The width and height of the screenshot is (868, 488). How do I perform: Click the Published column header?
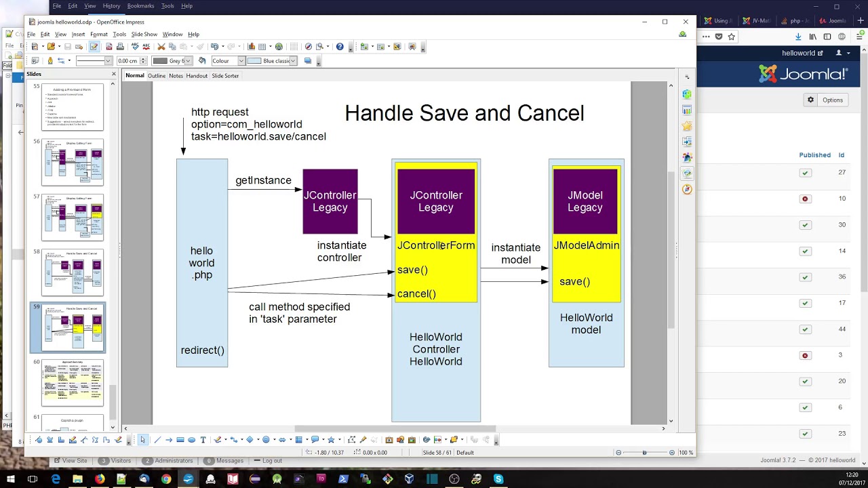point(814,155)
